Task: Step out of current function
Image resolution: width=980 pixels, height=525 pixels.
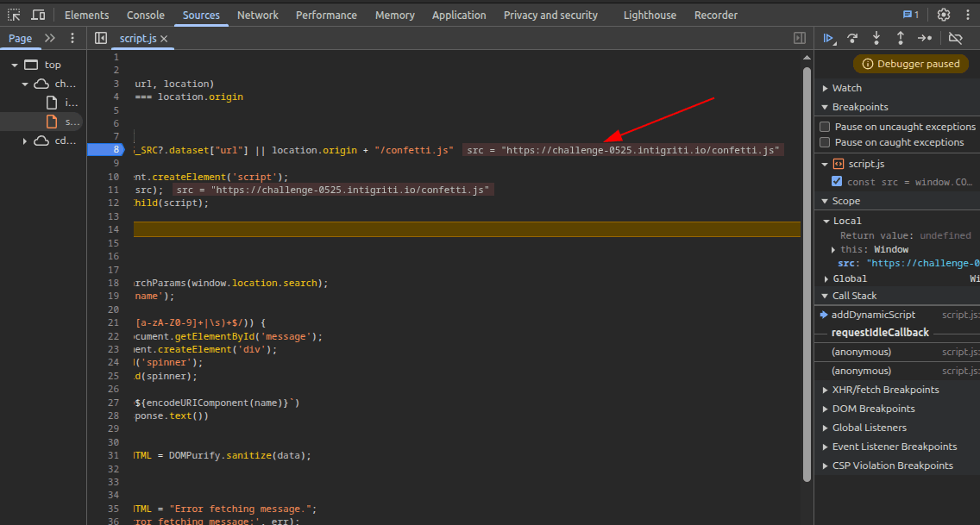Action: (900, 38)
